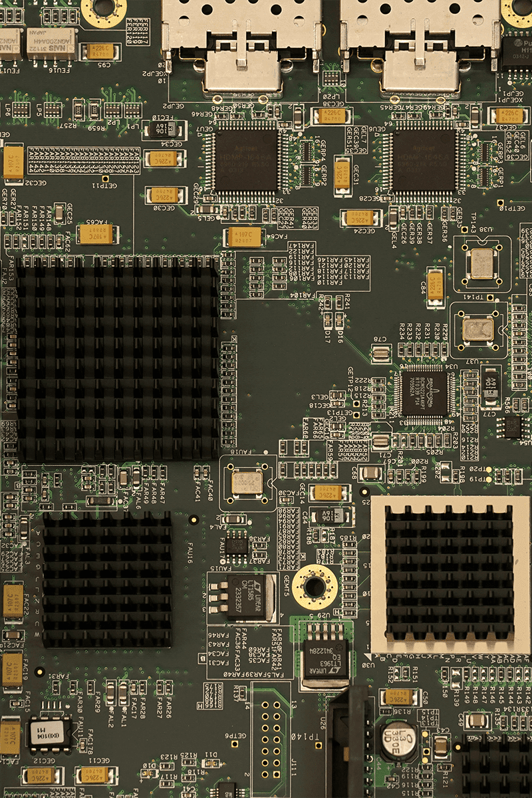Click the "GEMT5" silkscreen label
The height and width of the screenshot is (798, 532).
click(286, 587)
